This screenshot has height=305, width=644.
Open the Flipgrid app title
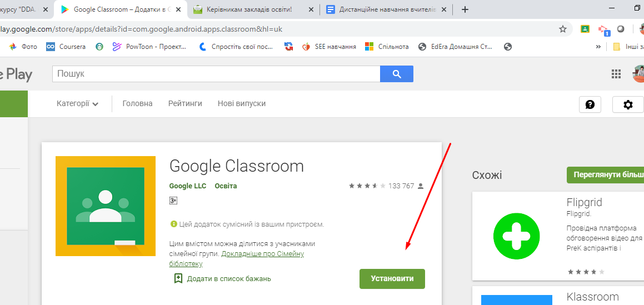pyautogui.click(x=584, y=202)
